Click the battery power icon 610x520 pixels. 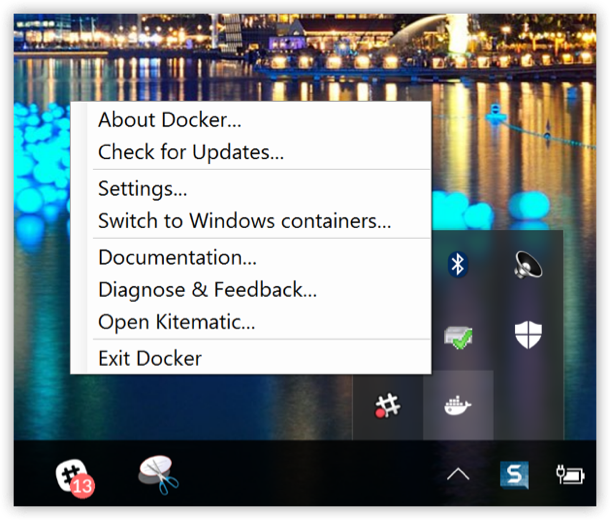[x=569, y=475]
